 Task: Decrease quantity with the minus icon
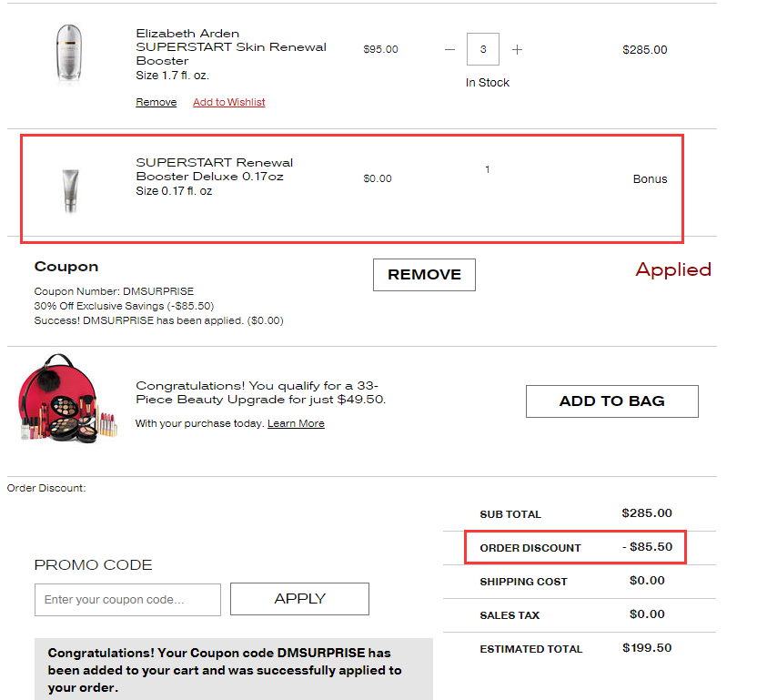point(449,50)
